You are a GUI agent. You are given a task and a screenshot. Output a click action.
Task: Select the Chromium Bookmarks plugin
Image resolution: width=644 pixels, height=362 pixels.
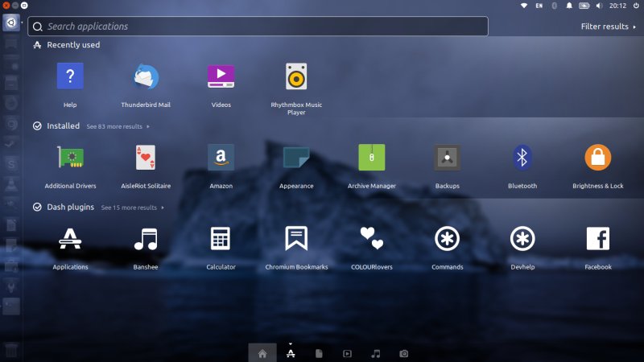(296, 238)
